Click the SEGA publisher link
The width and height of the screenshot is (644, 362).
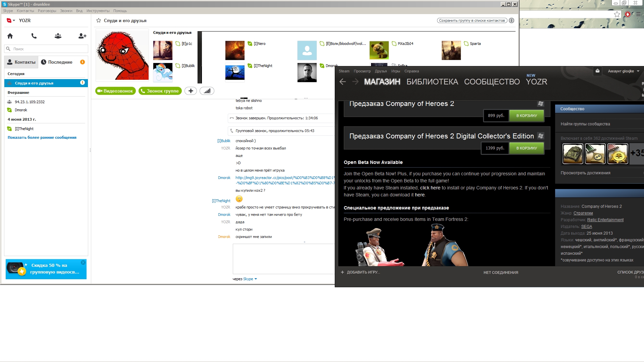(586, 227)
